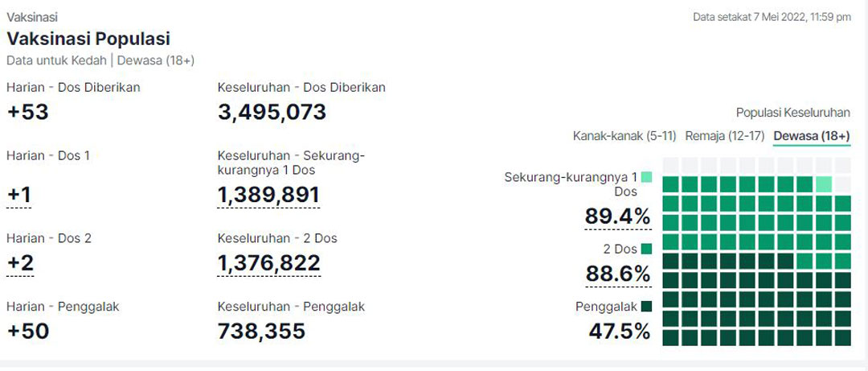The image size is (868, 371).
Task: Click light green Sekurang-kurangnya 1 Dos legend swatch
Action: [x=646, y=178]
